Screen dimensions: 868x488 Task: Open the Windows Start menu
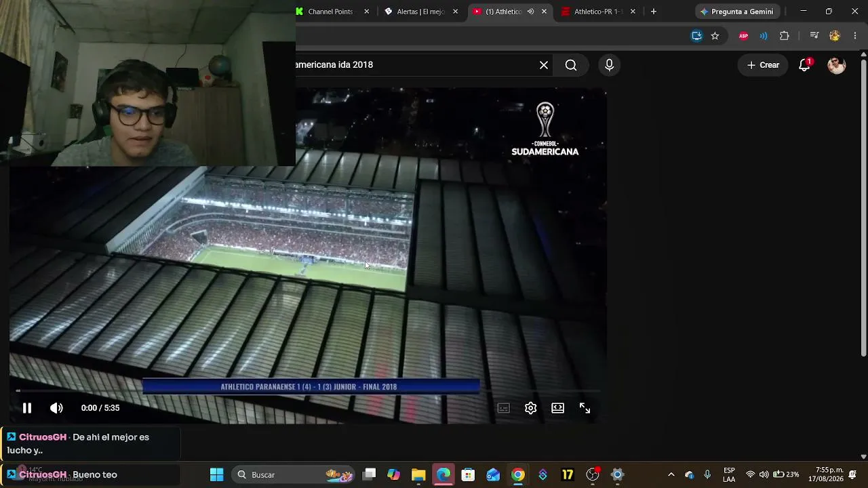point(216,474)
